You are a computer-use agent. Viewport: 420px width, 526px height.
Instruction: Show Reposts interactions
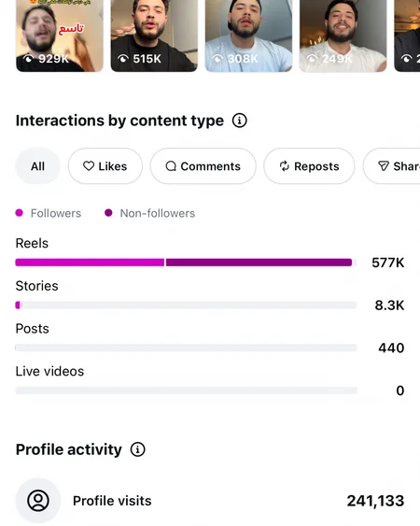tap(309, 166)
